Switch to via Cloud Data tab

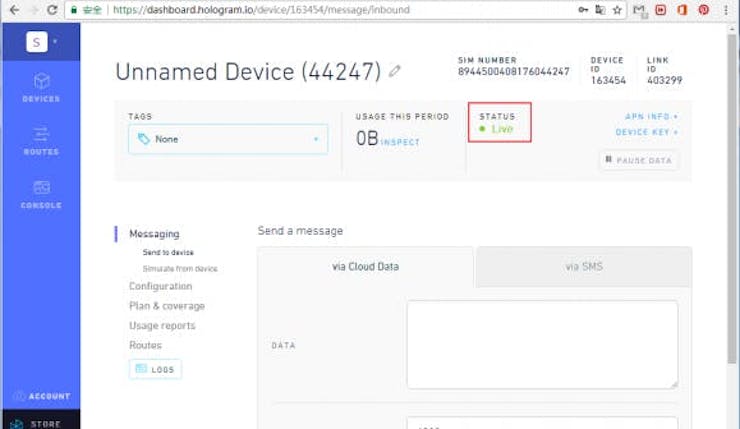(x=365, y=267)
